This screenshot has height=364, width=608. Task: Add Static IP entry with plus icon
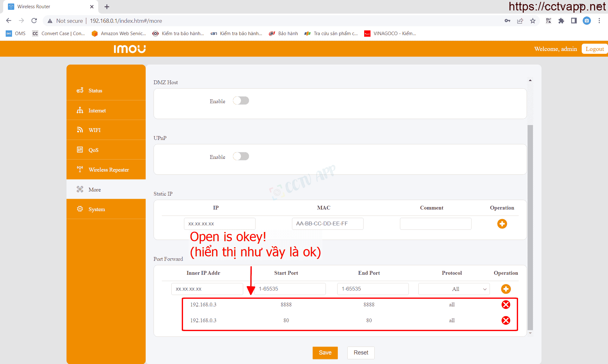[502, 224]
